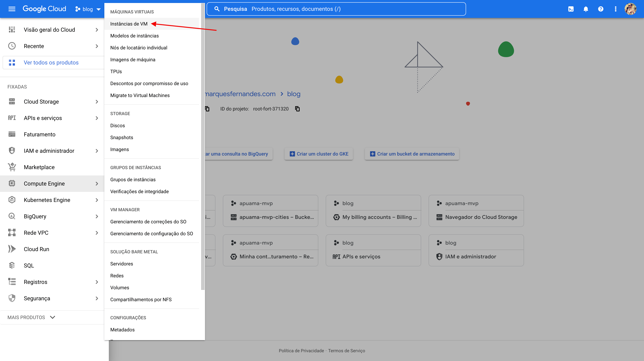The width and height of the screenshot is (644, 361).
Task: Click the Kubernetes Engine icon
Action: pyautogui.click(x=12, y=200)
